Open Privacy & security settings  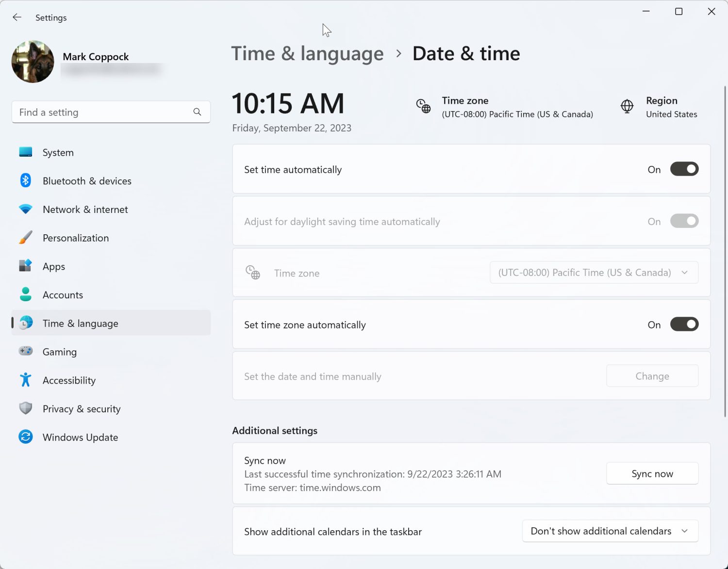coord(111,409)
